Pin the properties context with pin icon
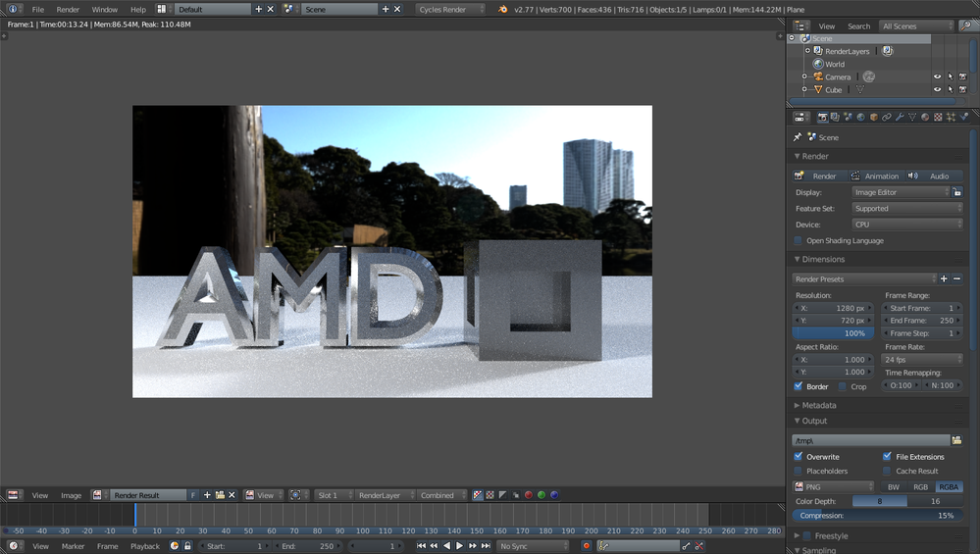 tap(797, 136)
